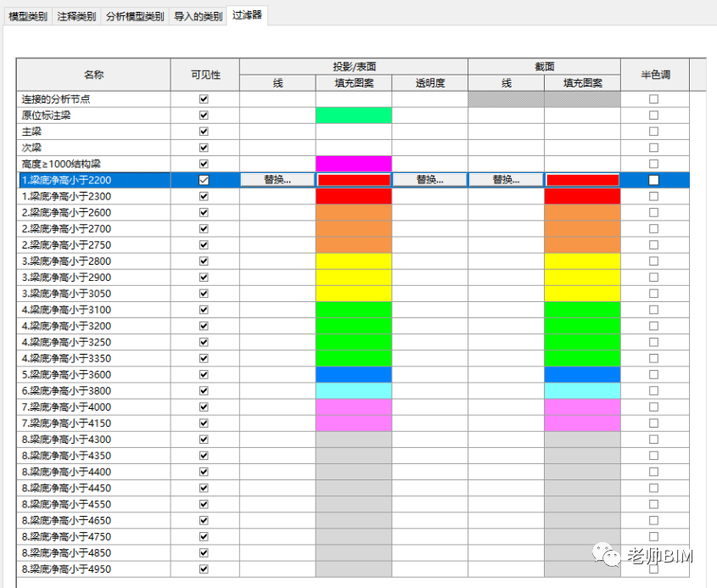Screen dimensions: 717x588
Task: Toggle visibility for 1.梁底净高小于2300
Action: tap(204, 196)
